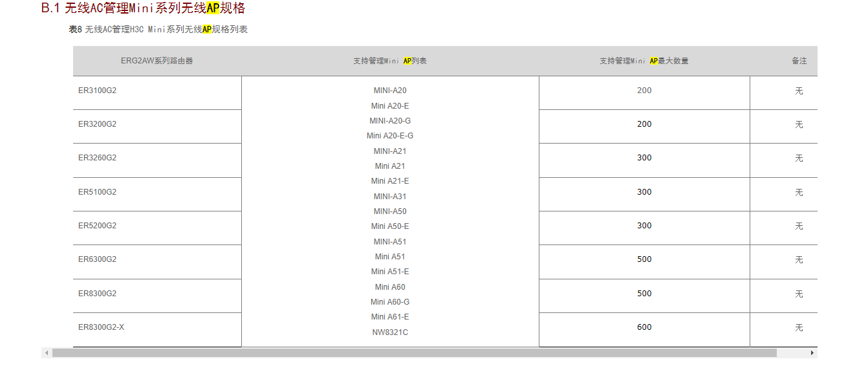The height and width of the screenshot is (390, 868).
Task: Click the horizontal scrollbar left arrow
Action: [47, 353]
